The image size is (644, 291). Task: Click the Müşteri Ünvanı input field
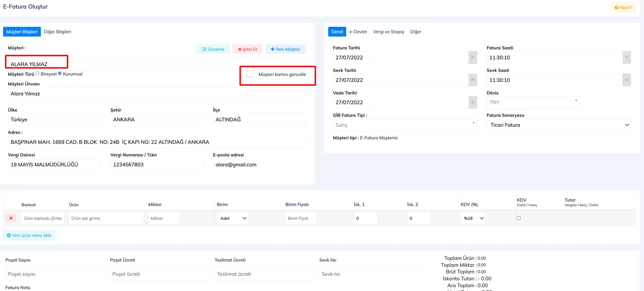tap(157, 94)
